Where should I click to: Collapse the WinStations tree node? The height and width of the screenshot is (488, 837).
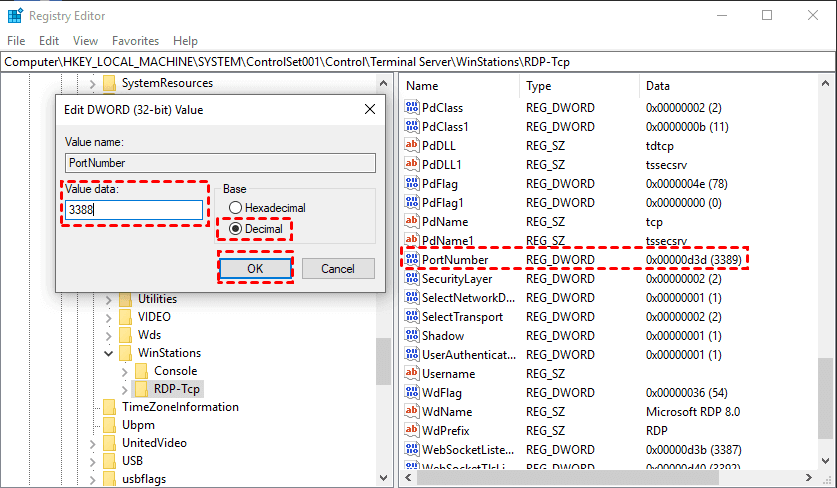[108, 353]
